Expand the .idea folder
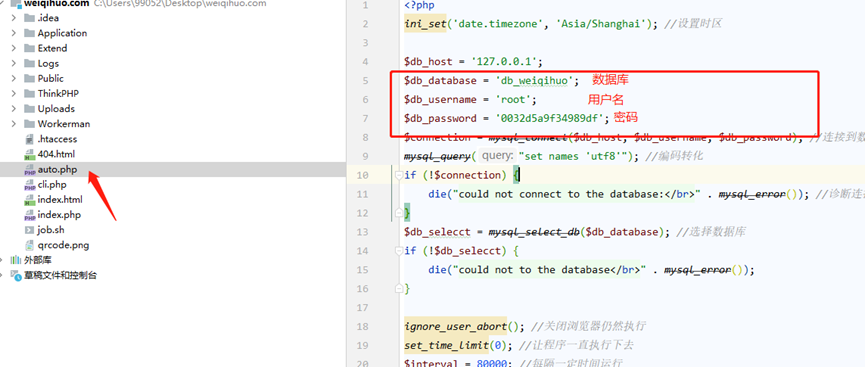The height and width of the screenshot is (367, 865). [x=13, y=18]
